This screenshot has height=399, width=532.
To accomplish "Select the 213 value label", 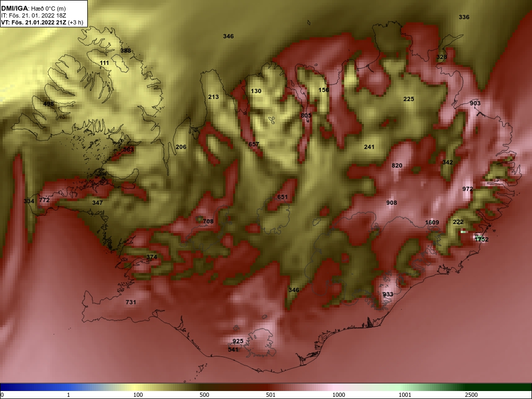I will [213, 97].
